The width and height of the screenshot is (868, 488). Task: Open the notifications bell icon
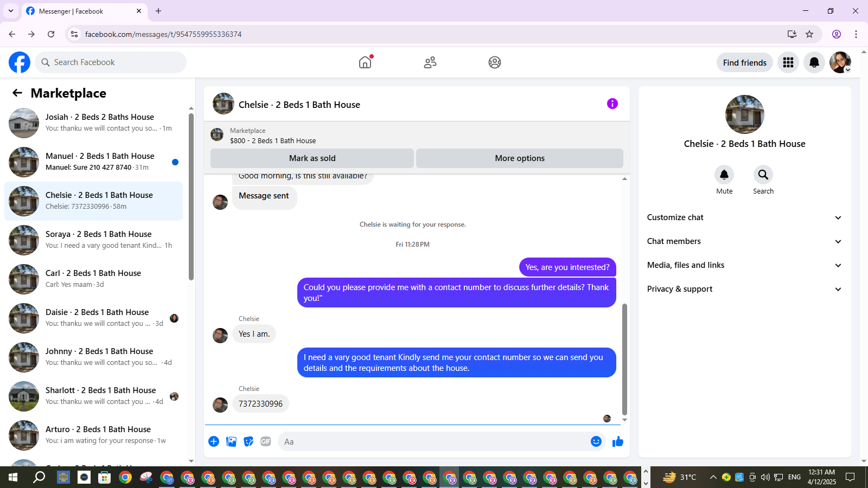point(814,62)
